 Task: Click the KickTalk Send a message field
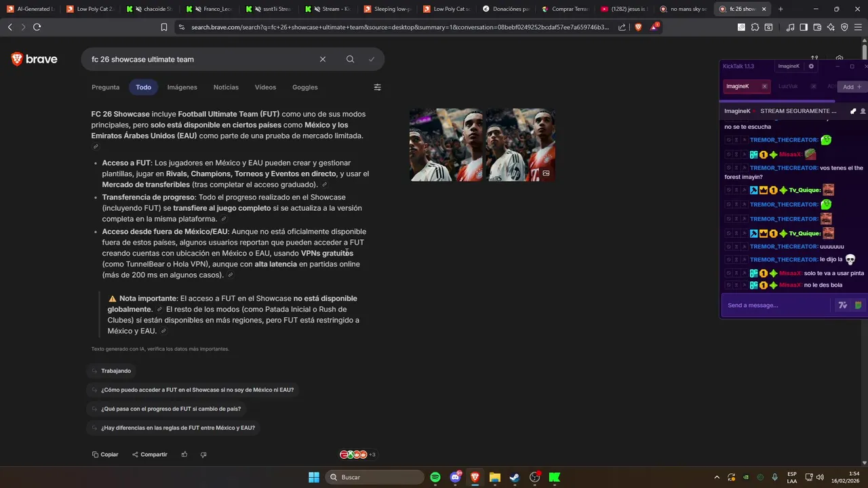(x=776, y=306)
